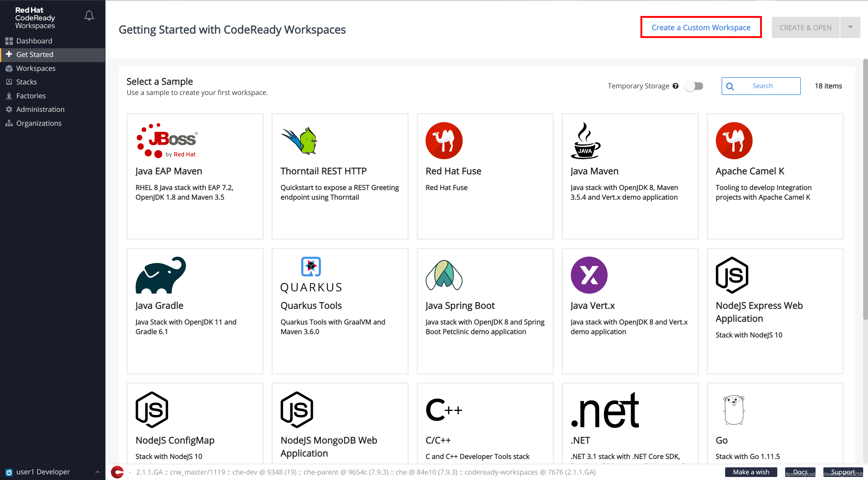The height and width of the screenshot is (480, 868).
Task: Click the red CodeReady logo in footer
Action: pyautogui.click(x=117, y=472)
